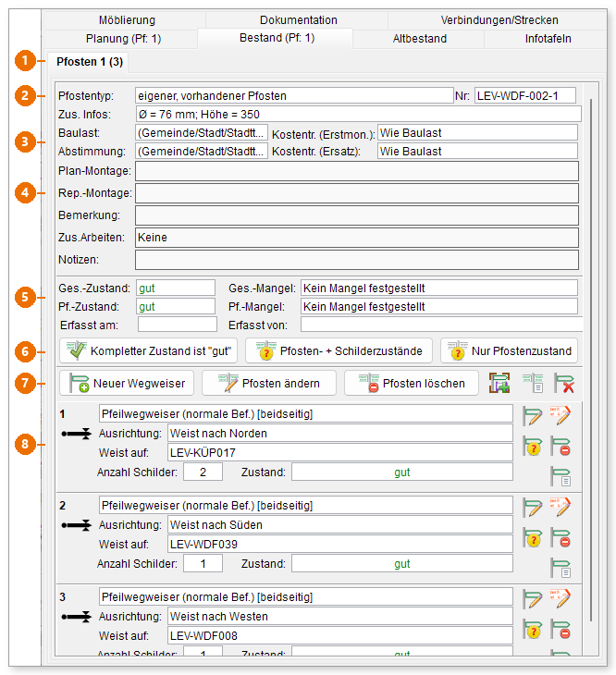Click the post document icon beside Pfosten löschen
Image resolution: width=616 pixels, height=675 pixels.
click(533, 383)
